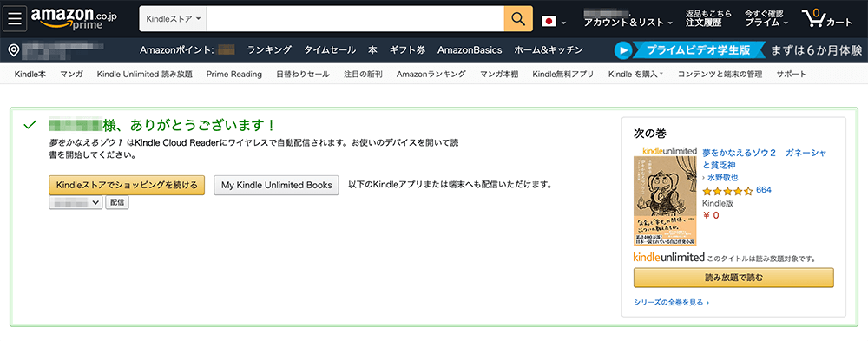Screen dimensions: 868x341
Task: Open ギフト券 in navigation bar
Action: coord(407,50)
